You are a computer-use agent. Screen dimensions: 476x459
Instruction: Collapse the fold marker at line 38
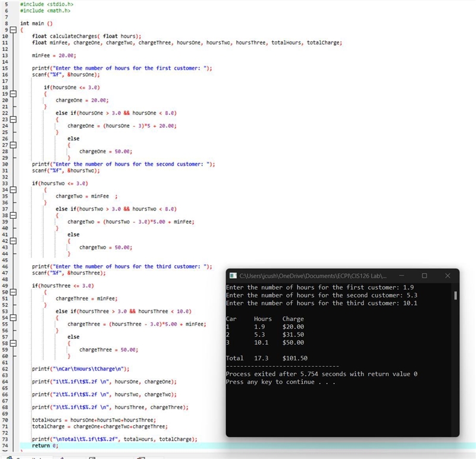pos(13,215)
